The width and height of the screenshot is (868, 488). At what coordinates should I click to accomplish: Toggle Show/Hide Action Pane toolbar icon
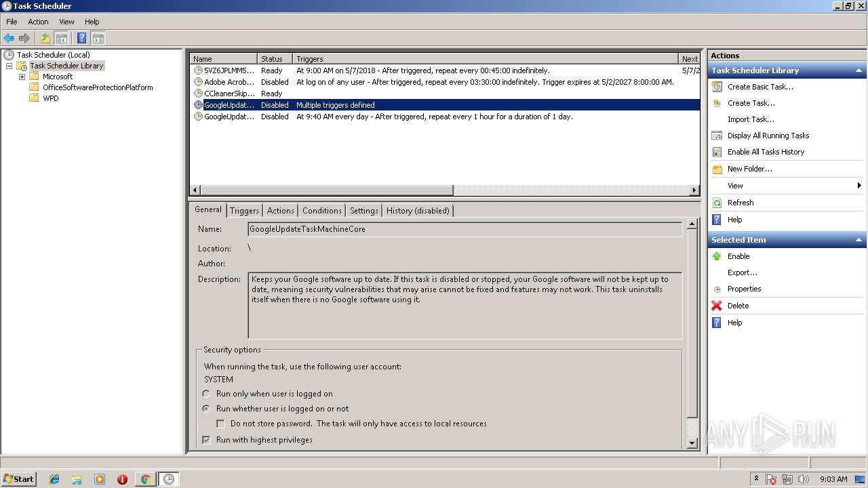pyautogui.click(x=98, y=38)
